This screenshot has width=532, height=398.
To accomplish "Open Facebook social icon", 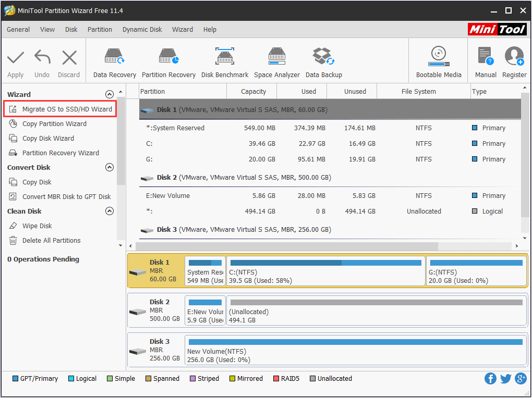I will 490,379.
